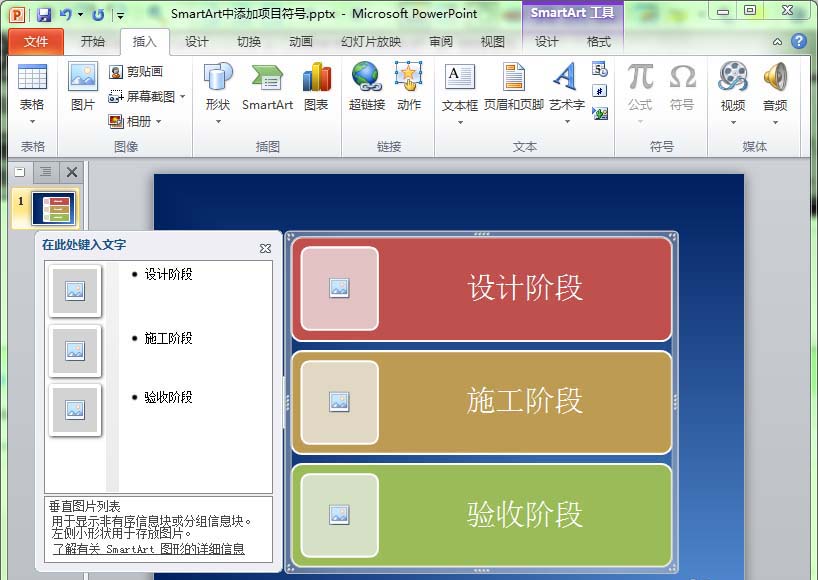Click the insert object icon
This screenshot has height=580, width=818.
600,113
